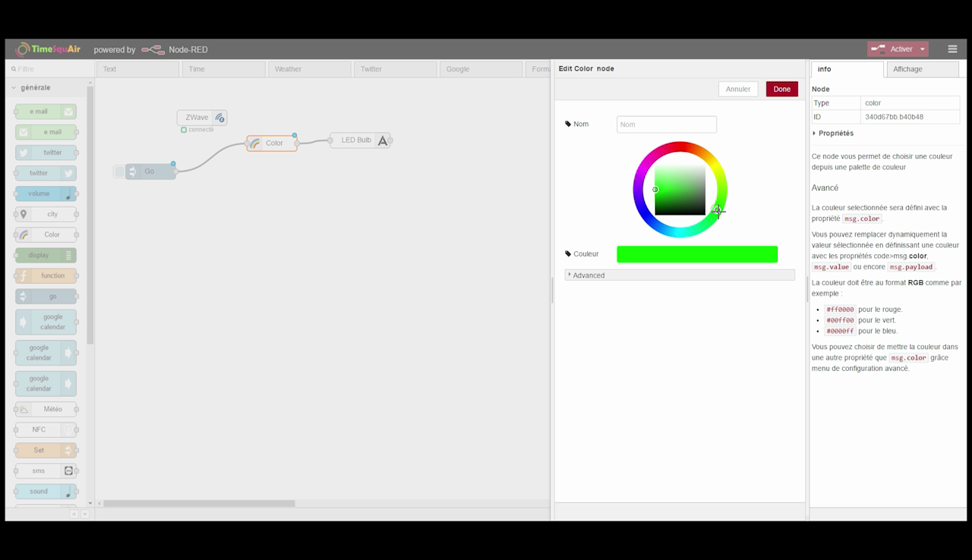The height and width of the screenshot is (560, 972).
Task: Open the Activer dropdown arrow
Action: pos(923,49)
